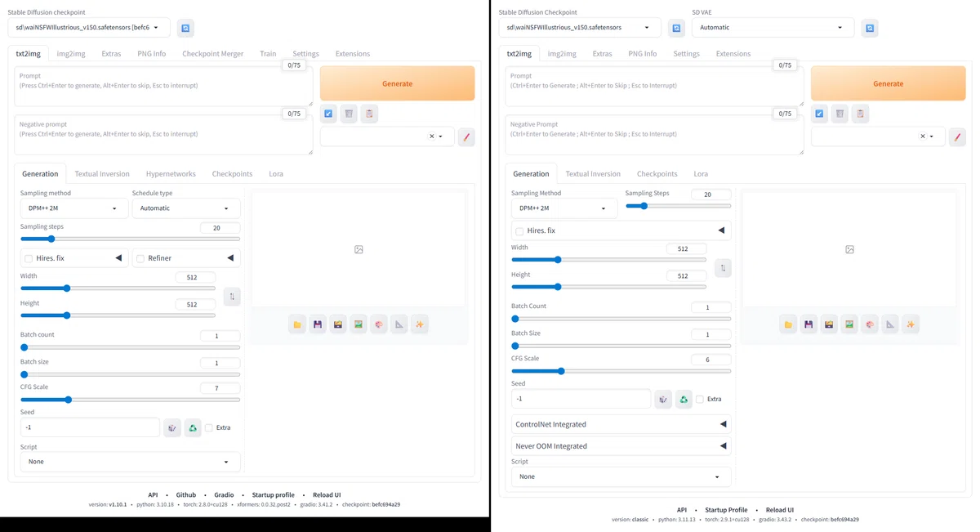The width and height of the screenshot is (980, 532).
Task: Open style editor pencil in v1.10.1 window
Action: [x=466, y=136]
